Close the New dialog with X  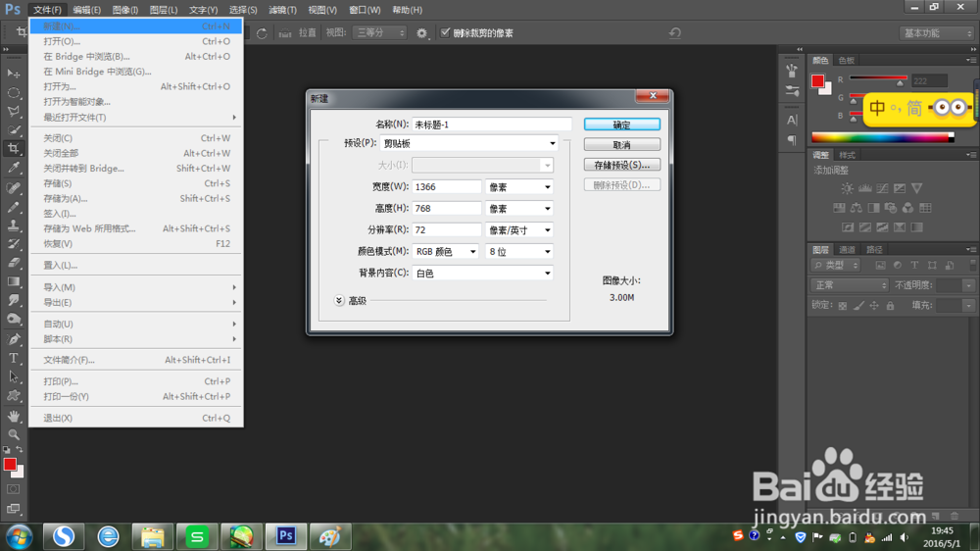tap(653, 95)
